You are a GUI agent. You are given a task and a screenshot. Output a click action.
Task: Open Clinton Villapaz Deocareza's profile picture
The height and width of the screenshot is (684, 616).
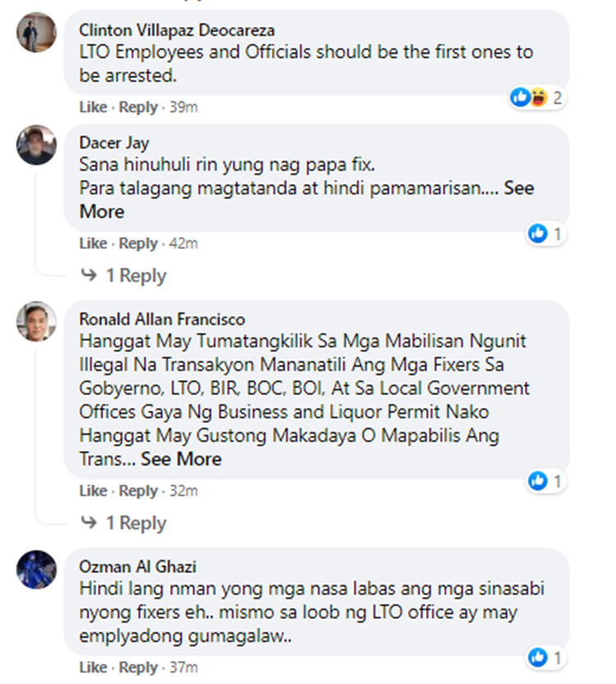click(37, 33)
